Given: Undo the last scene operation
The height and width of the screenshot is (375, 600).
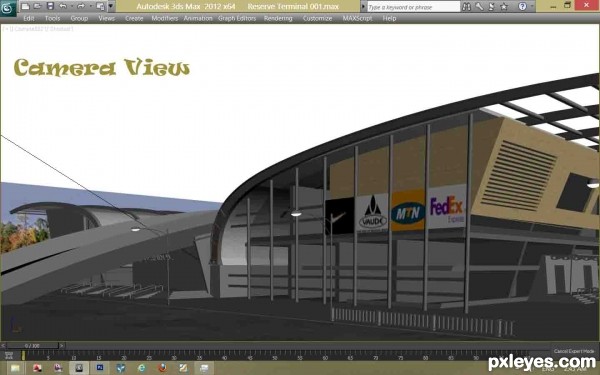Looking at the screenshot, I should [x=63, y=6].
